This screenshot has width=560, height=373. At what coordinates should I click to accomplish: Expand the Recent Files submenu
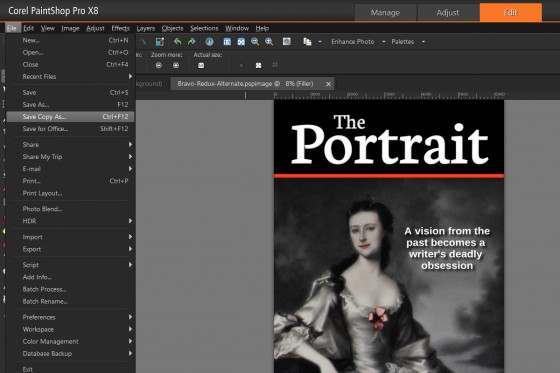point(71,76)
